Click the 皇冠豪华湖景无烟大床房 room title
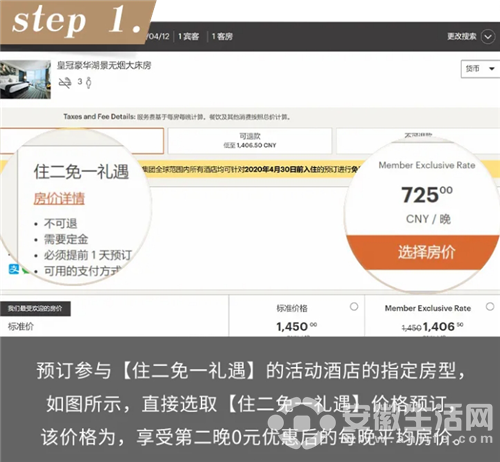 104,65
